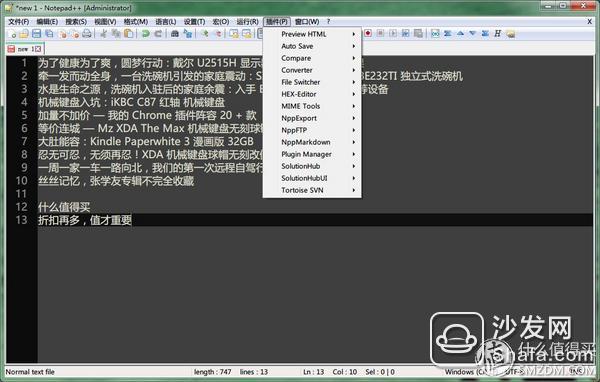
Task: Click line 11 in the editor area
Action: 314,194
